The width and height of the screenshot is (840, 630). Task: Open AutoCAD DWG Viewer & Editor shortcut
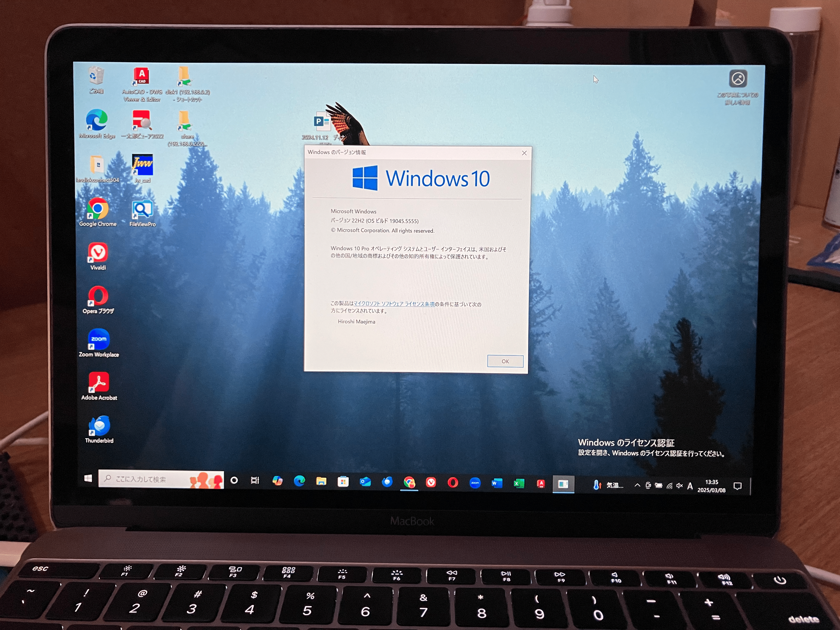click(x=142, y=84)
